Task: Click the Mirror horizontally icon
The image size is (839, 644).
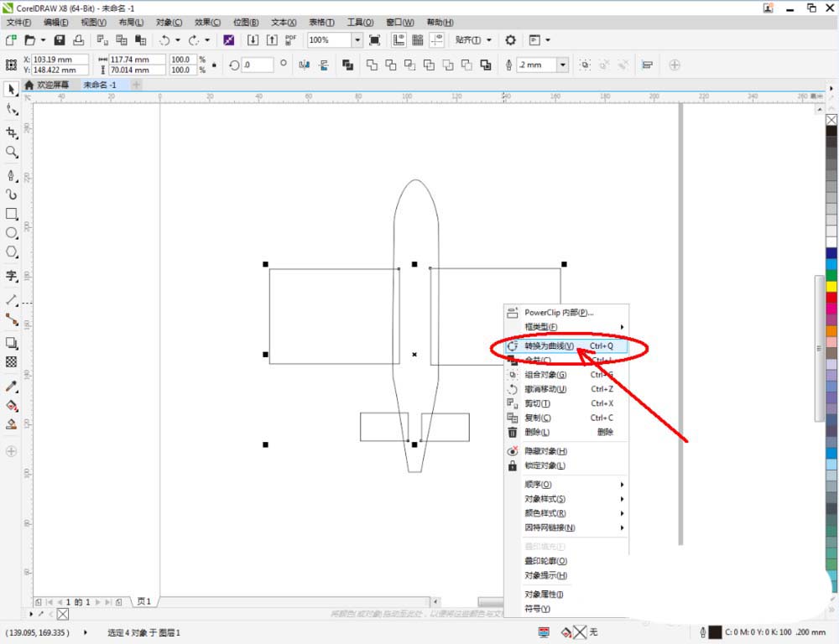Action: coord(305,65)
